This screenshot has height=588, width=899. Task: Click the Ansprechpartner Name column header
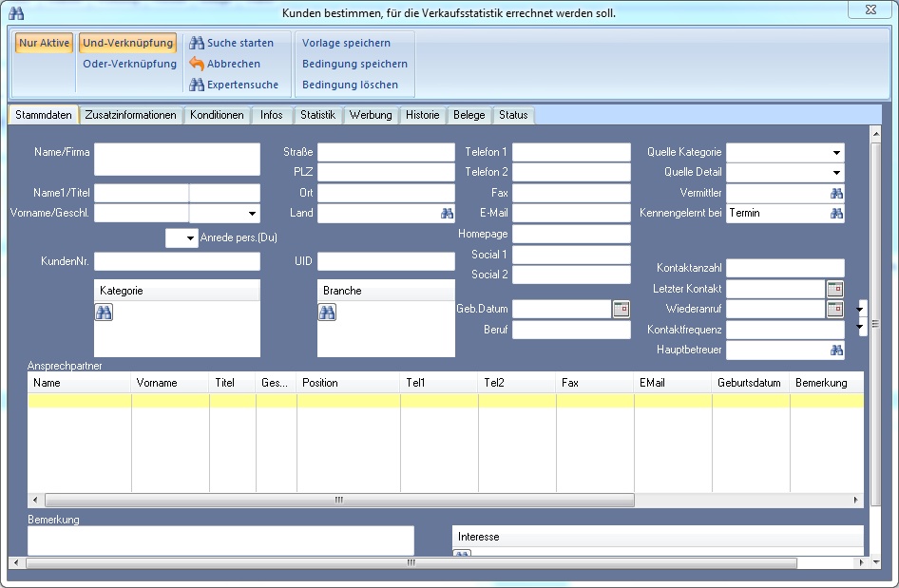[x=80, y=383]
